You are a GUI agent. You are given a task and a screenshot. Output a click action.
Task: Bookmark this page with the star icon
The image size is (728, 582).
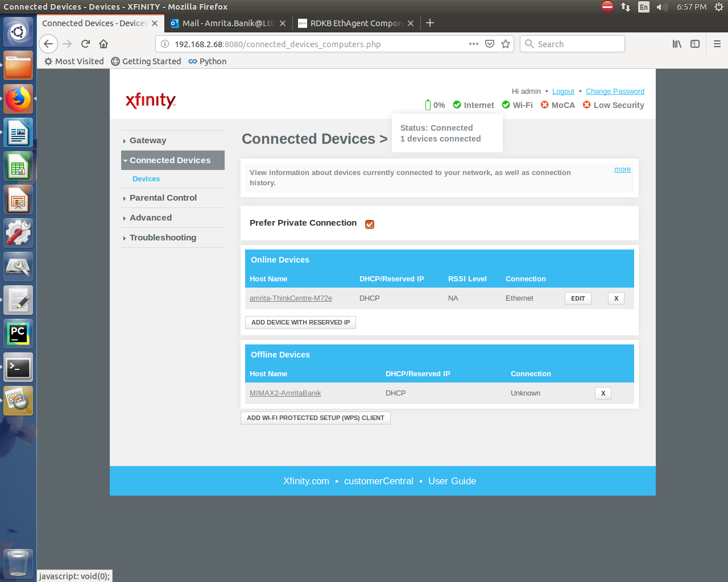tap(506, 44)
